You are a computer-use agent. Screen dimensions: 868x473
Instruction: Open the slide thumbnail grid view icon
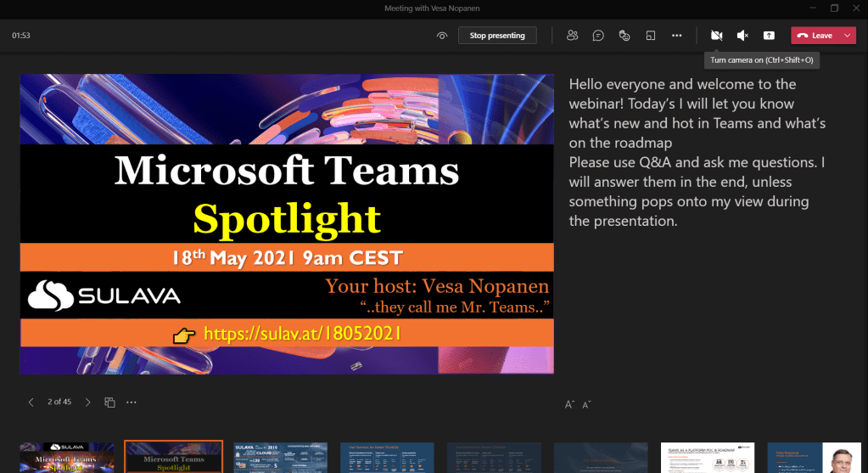(109, 403)
